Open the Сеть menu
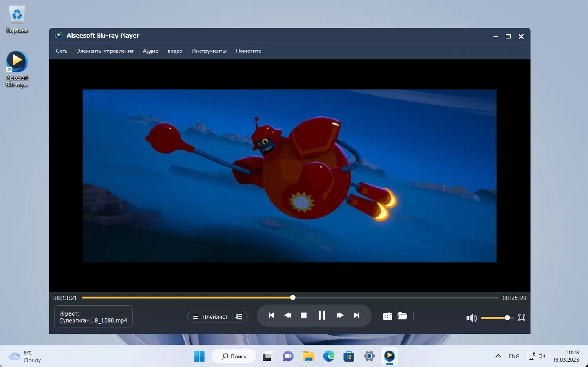Viewport: 588px width, 367px height. pos(62,51)
